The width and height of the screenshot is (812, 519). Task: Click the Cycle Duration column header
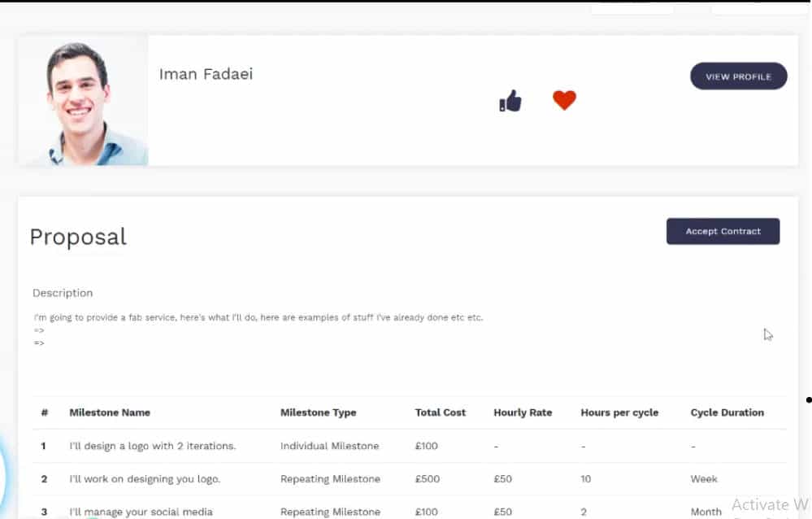pos(727,412)
